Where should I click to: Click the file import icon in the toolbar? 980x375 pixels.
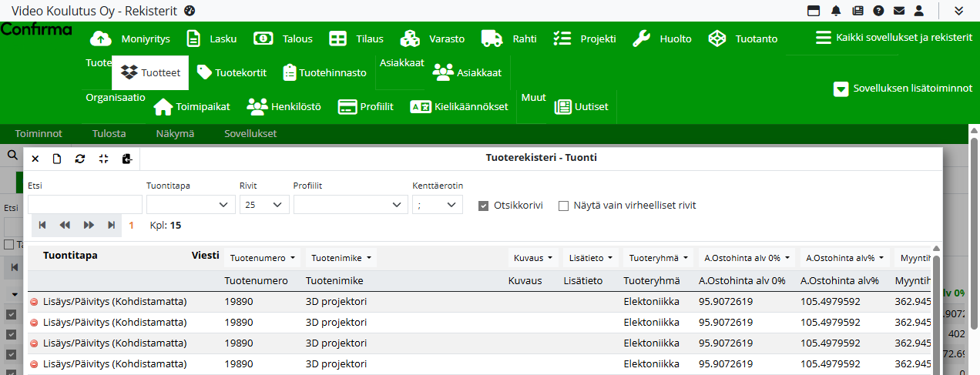pyautogui.click(x=127, y=159)
